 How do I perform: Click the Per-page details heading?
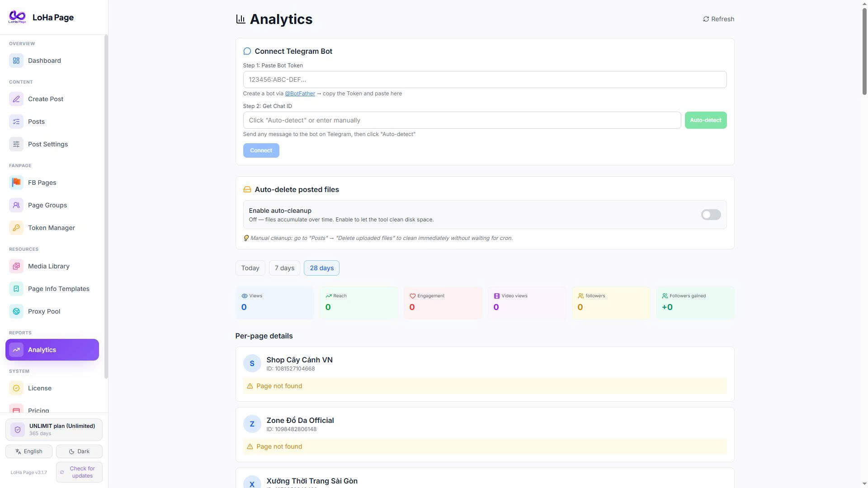[264, 336]
